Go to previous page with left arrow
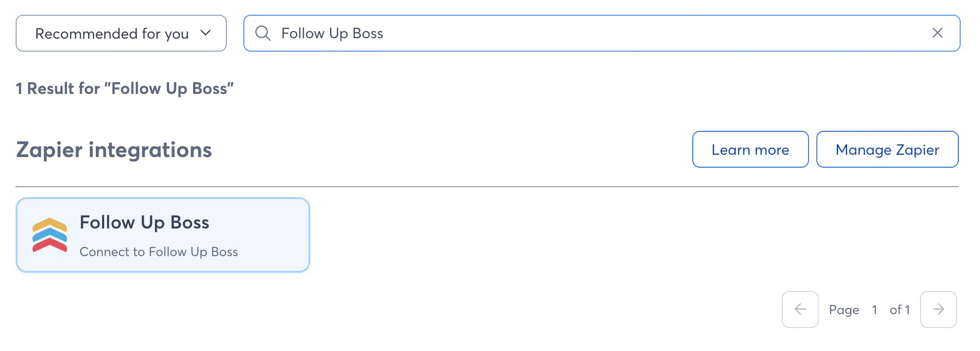 [x=800, y=309]
